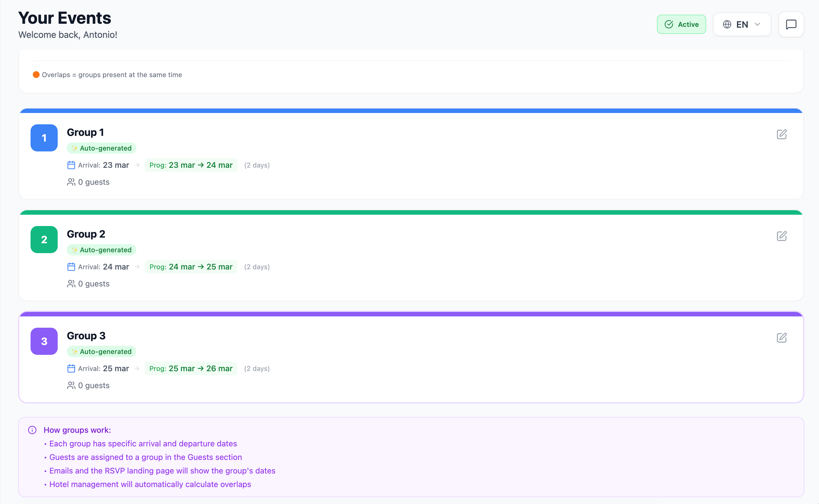
Task: Click the globe icon in language selector
Action: coord(727,24)
